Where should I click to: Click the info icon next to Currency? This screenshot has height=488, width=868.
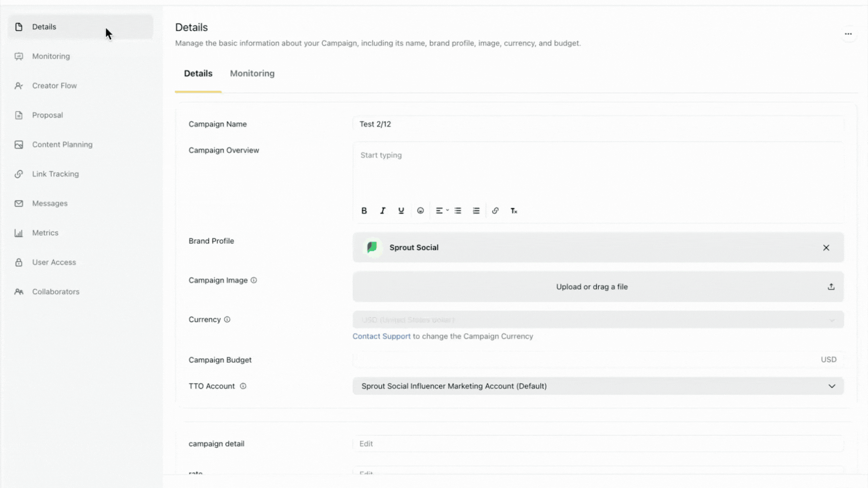click(x=227, y=319)
